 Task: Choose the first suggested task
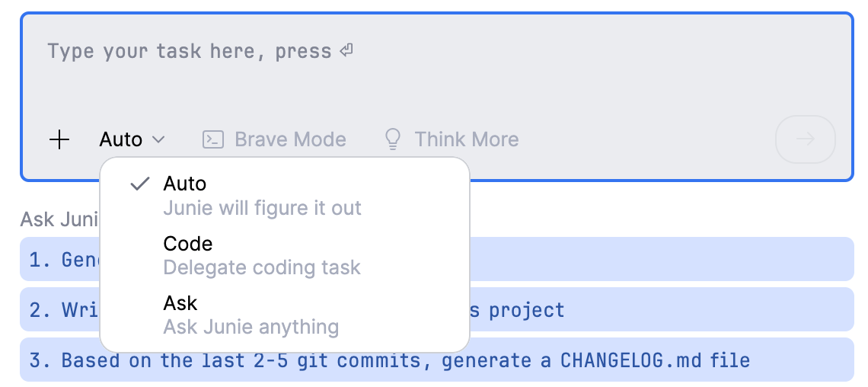pyautogui.click(x=661, y=259)
